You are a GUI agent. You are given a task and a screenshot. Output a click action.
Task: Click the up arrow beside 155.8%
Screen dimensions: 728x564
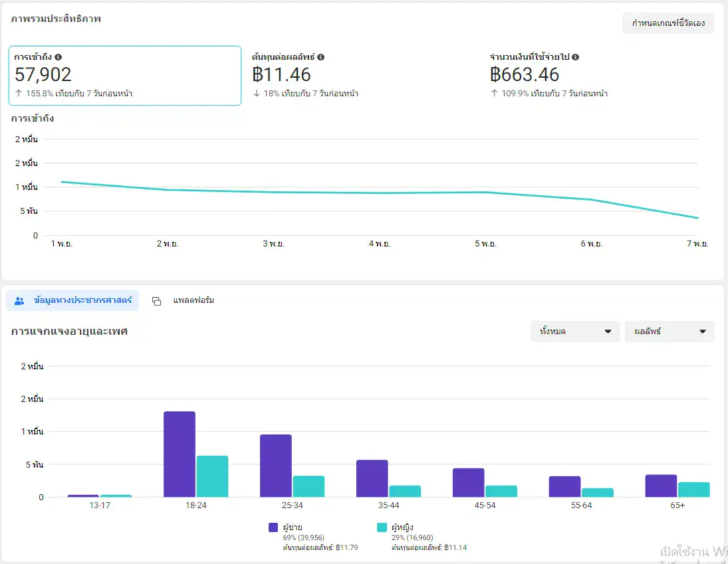[x=19, y=94]
